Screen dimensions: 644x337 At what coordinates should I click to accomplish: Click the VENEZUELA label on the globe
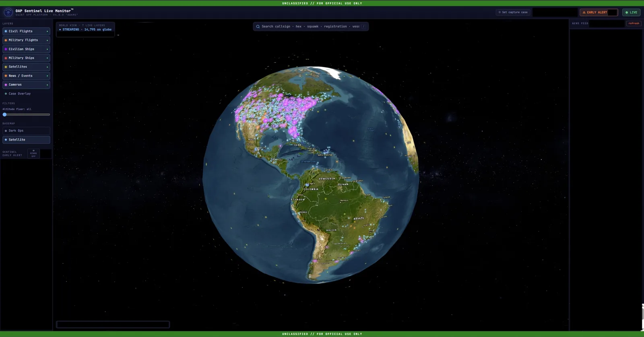click(x=327, y=178)
